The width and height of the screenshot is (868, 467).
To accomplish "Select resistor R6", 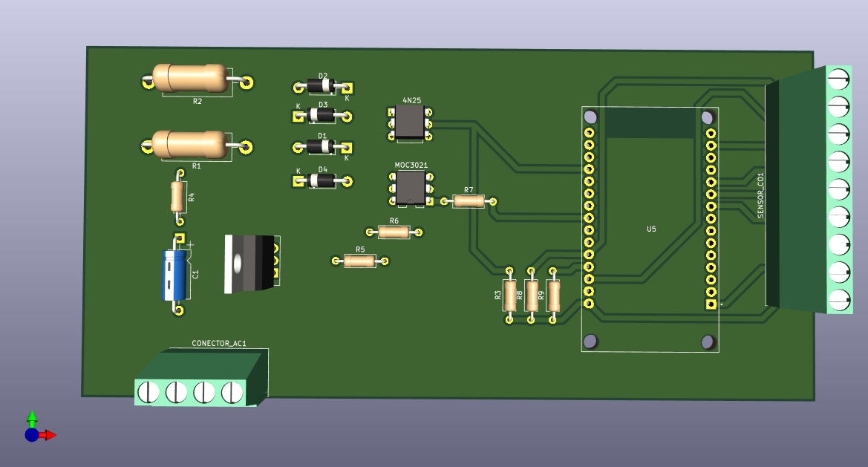I will 394,232.
